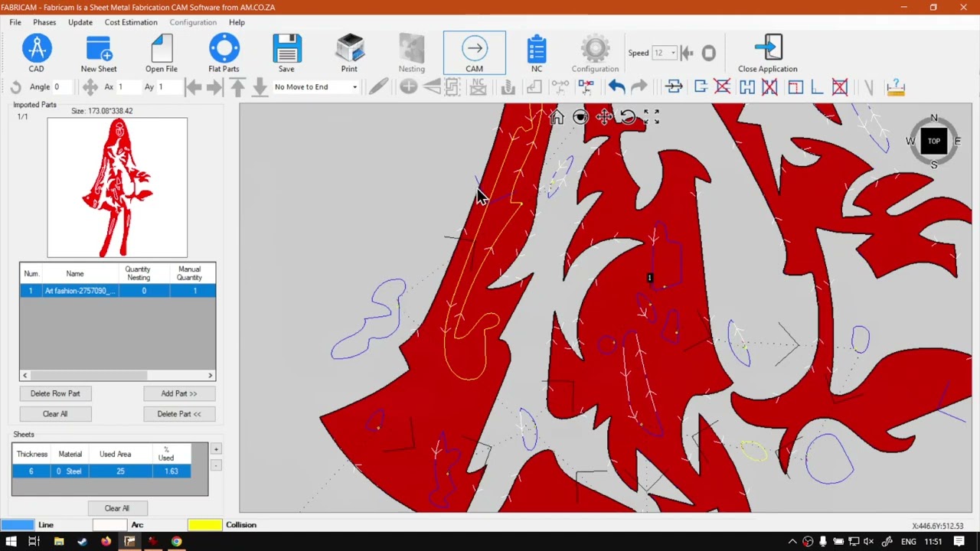Click the measure ruler help icon
Viewport: 980px width, 551px height.
(x=895, y=87)
